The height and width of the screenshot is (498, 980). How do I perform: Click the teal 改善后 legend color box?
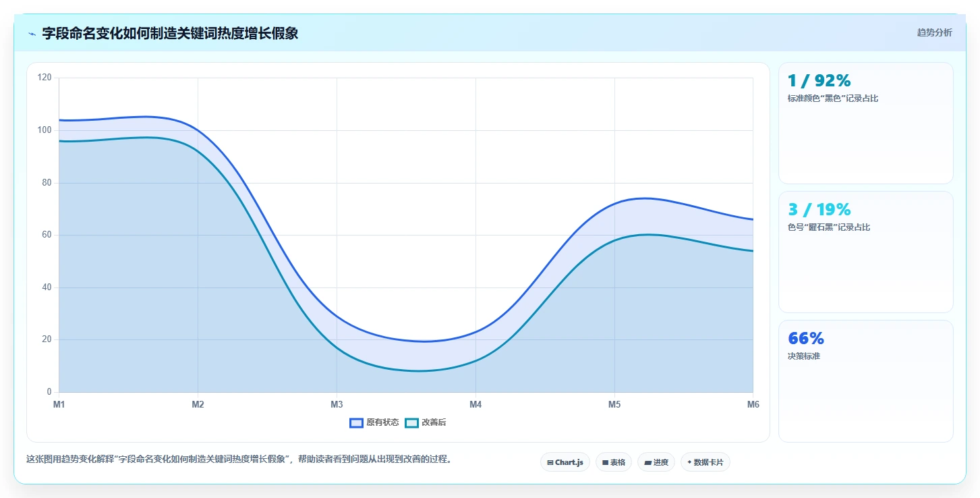[412, 422]
